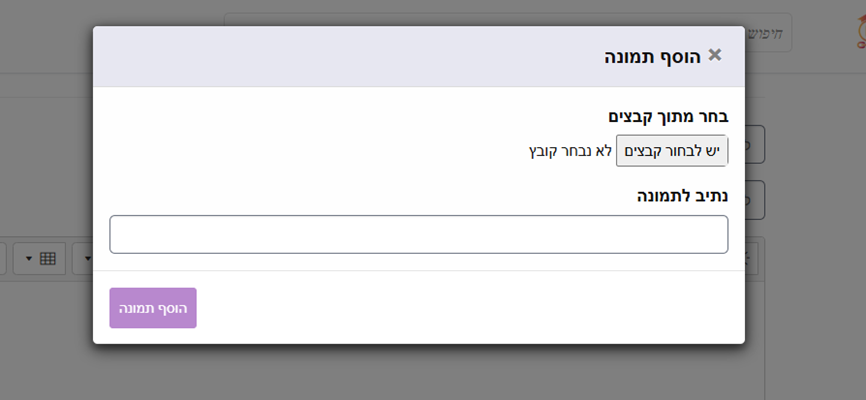The width and height of the screenshot is (866, 400).
Task: Click the בחר מתוך קבצים label
Action: pos(668,117)
